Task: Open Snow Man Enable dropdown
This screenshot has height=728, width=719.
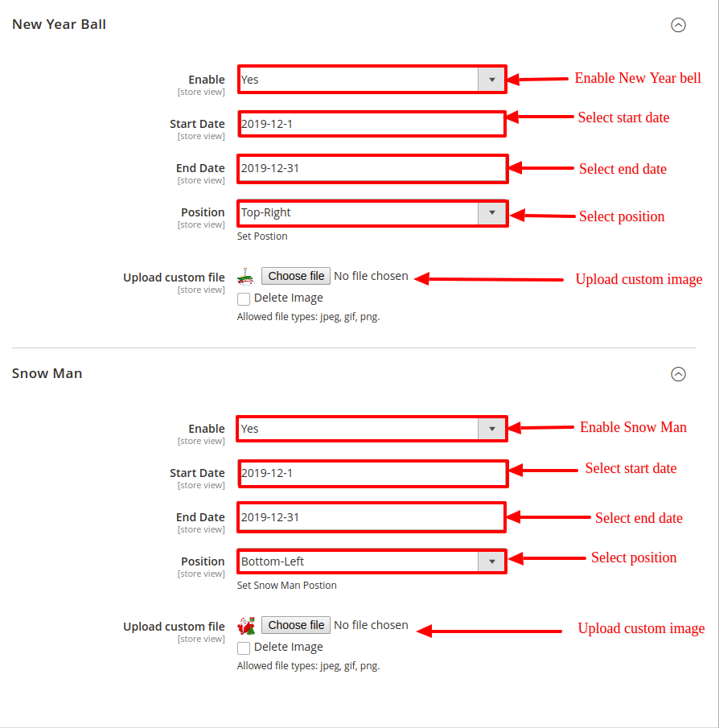Action: pyautogui.click(x=372, y=429)
